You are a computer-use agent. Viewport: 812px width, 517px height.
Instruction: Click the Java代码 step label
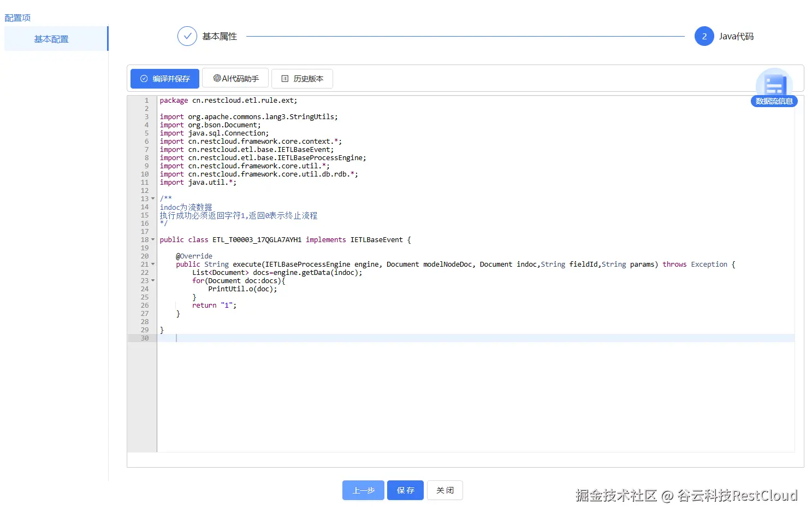(736, 36)
